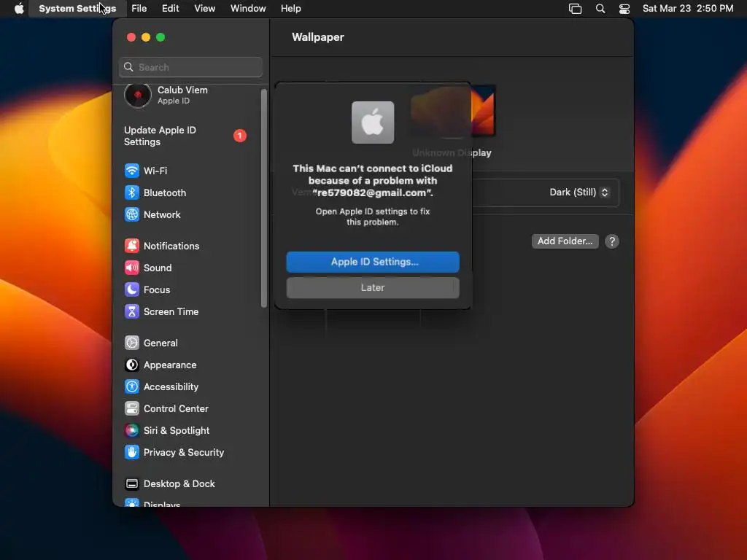Select the Control Center label in sidebar

(176, 408)
